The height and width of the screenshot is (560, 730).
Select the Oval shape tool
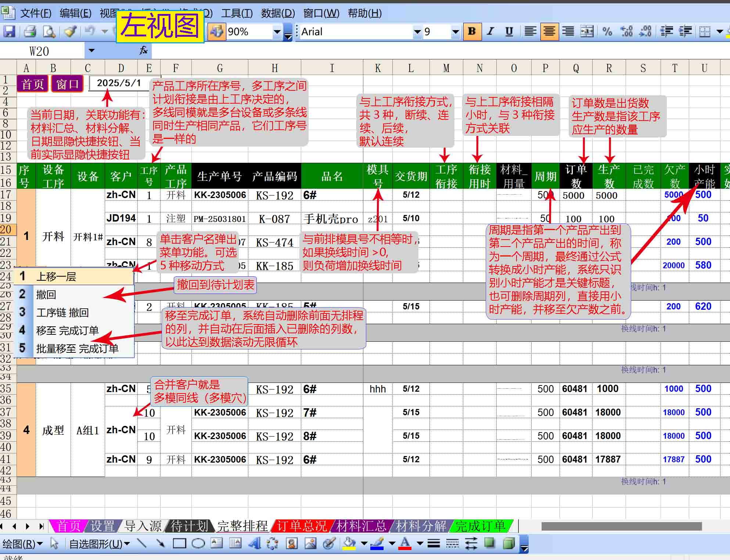198,543
